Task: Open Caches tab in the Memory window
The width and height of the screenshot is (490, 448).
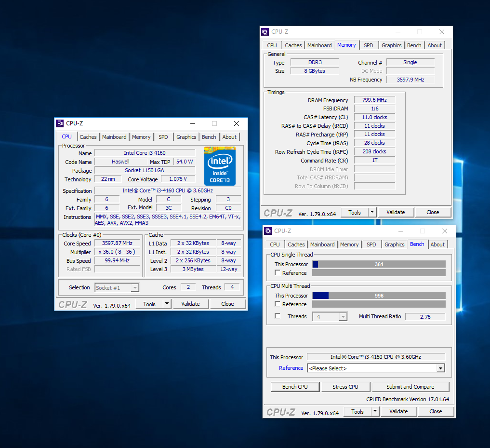Action: [293, 45]
